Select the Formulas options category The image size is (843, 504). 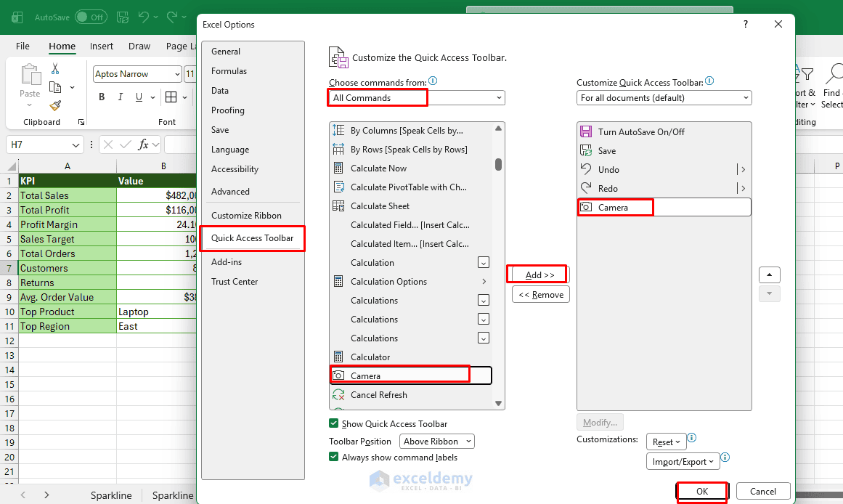tap(253, 71)
